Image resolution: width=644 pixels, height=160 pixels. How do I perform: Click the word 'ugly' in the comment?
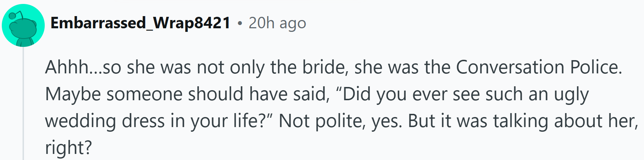(x=571, y=95)
